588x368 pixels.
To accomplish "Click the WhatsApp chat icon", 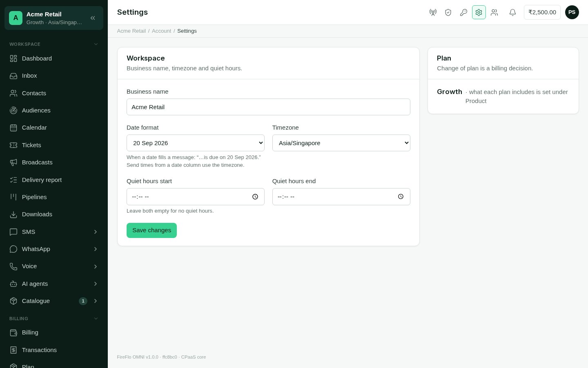I will 13,249.
